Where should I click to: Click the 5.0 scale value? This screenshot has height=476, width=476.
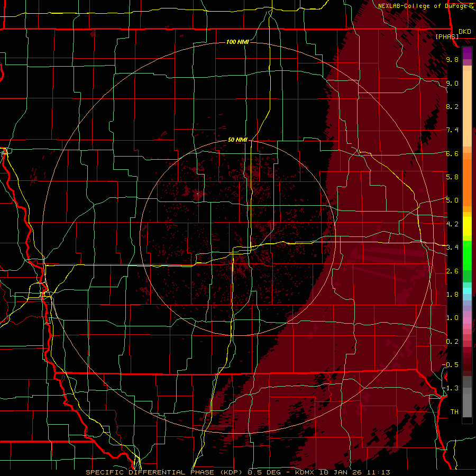tap(452, 200)
